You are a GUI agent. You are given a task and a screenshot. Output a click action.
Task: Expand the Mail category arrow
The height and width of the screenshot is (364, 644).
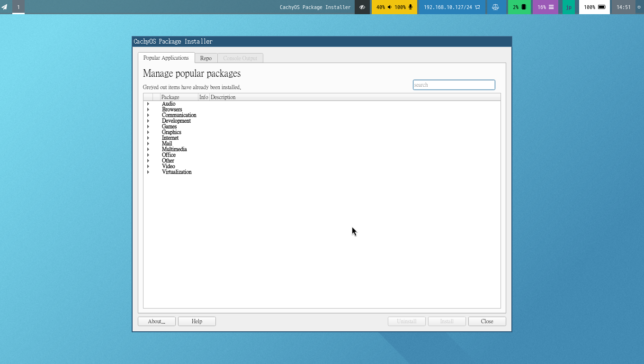[148, 144]
